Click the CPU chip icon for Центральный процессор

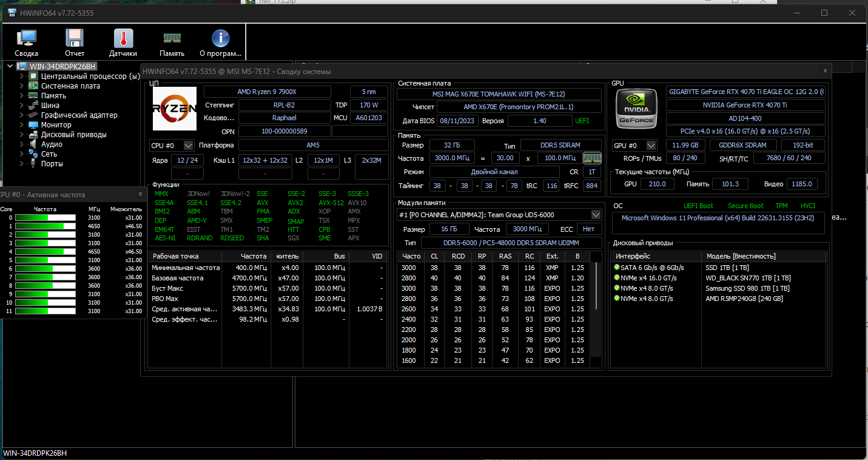tap(33, 76)
